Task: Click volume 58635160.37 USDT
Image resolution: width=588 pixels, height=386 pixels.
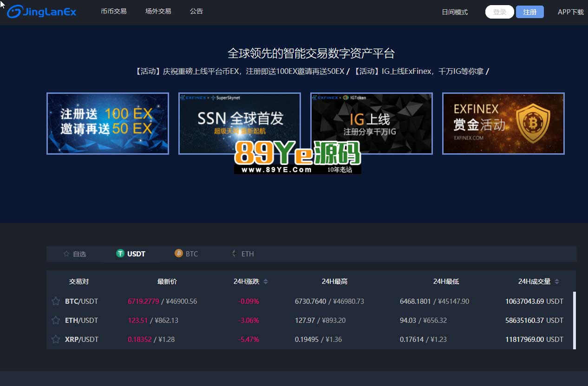Action: click(x=534, y=321)
